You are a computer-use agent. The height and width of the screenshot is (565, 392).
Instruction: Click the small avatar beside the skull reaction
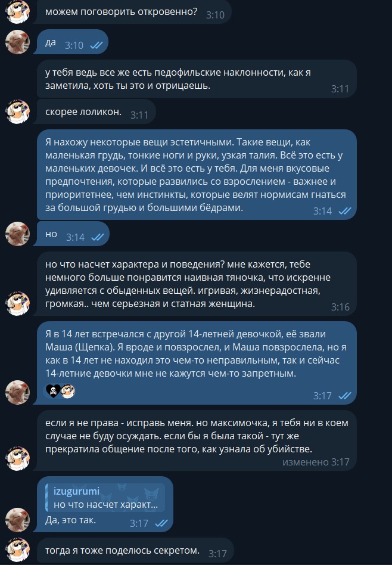coord(68,390)
